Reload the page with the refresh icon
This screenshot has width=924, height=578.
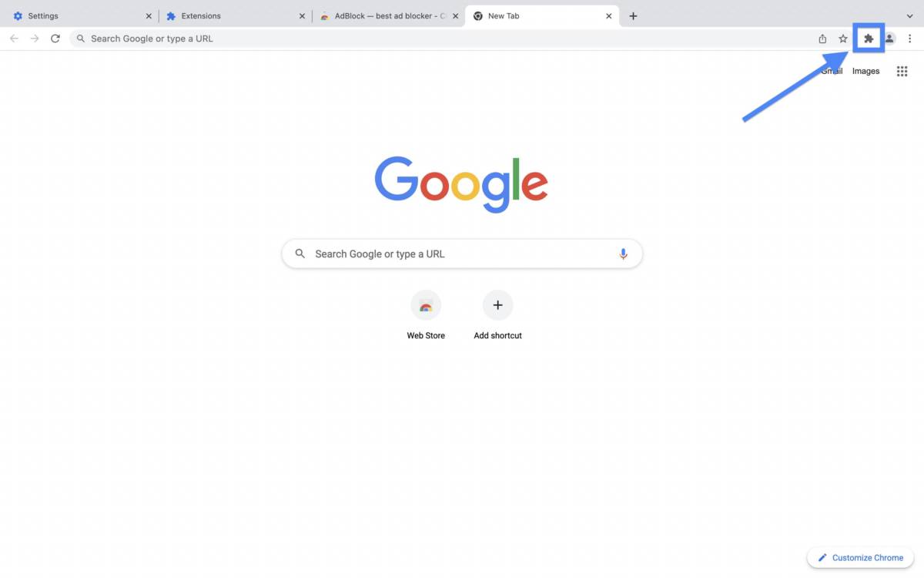[x=55, y=39]
